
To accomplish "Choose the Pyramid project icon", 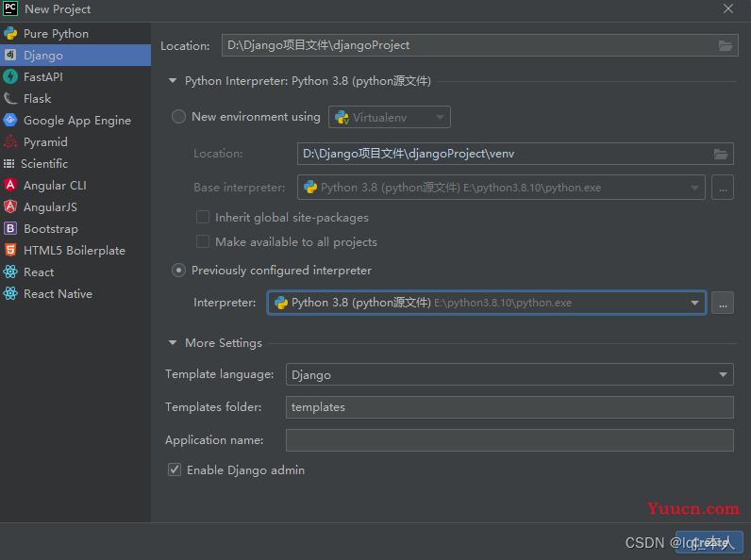I will (x=10, y=141).
